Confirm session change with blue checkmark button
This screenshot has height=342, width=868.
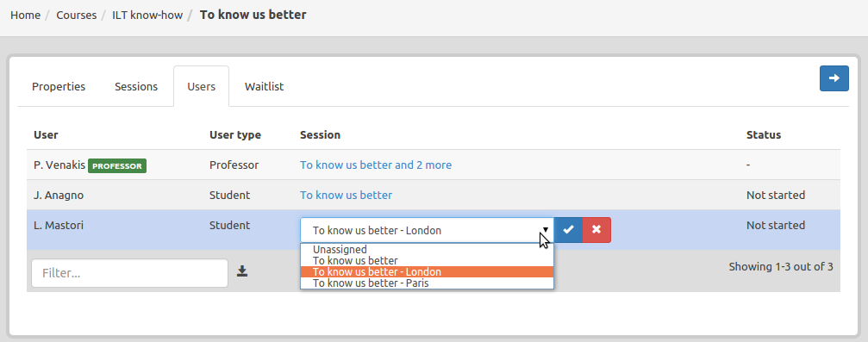[568, 230]
